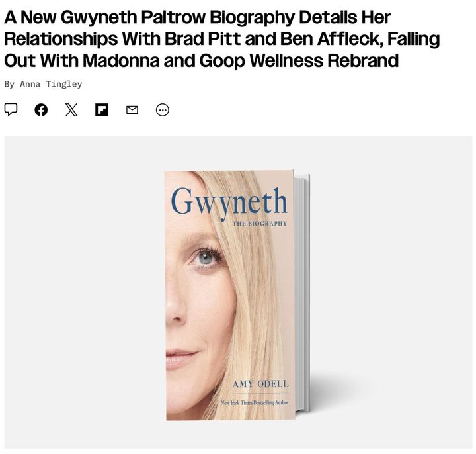
Task: Click "New York Times Bestselling Author" cover text
Action: [x=255, y=402]
